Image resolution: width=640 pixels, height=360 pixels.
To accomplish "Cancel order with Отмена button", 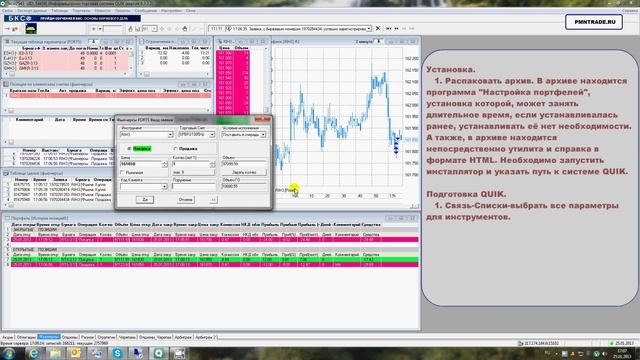I will (185, 200).
